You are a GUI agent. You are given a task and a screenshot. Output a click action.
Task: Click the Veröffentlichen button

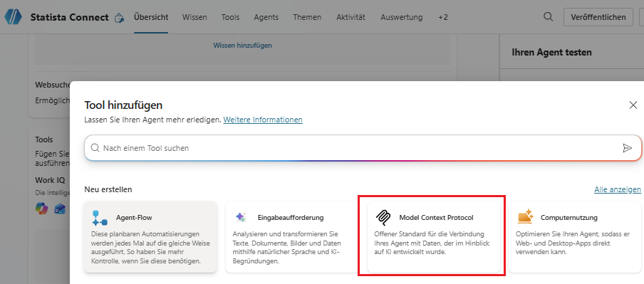(x=598, y=17)
